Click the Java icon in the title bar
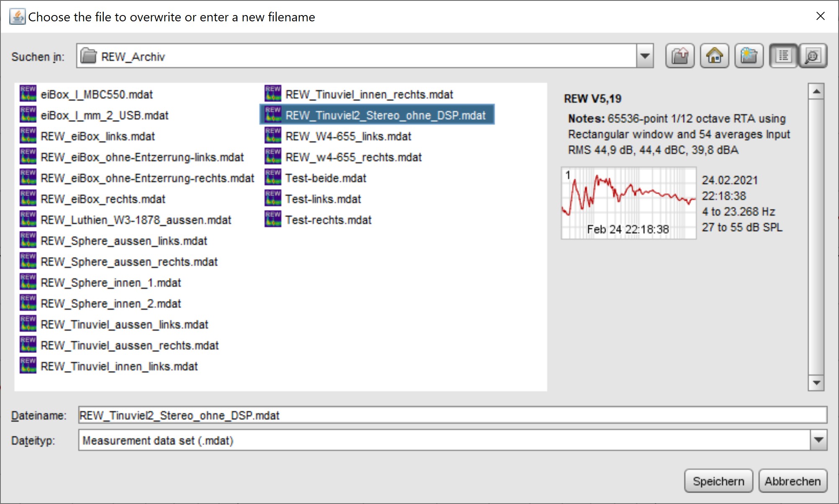 click(x=17, y=17)
